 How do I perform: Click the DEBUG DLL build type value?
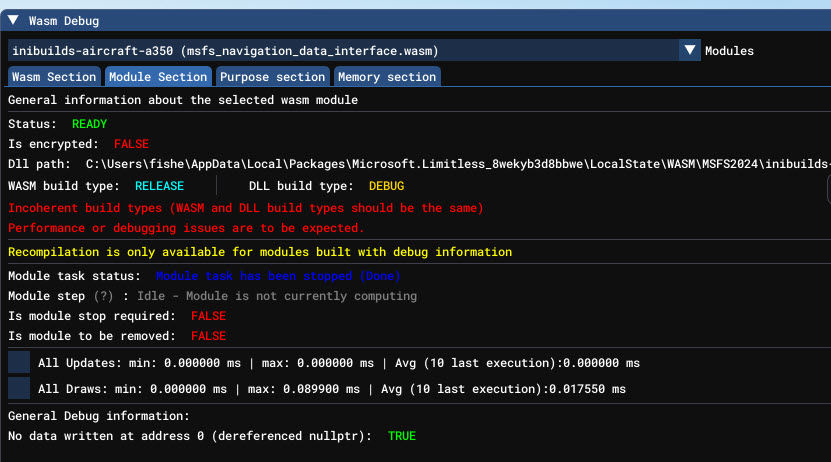pos(386,186)
